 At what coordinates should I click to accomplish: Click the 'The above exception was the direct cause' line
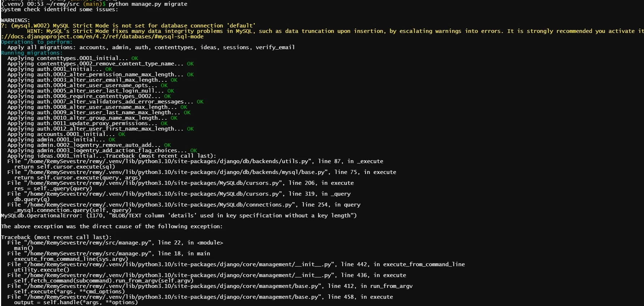click(112, 226)
